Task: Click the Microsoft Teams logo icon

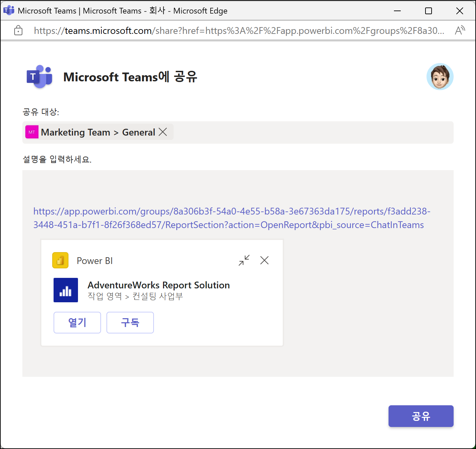Action: pos(40,77)
